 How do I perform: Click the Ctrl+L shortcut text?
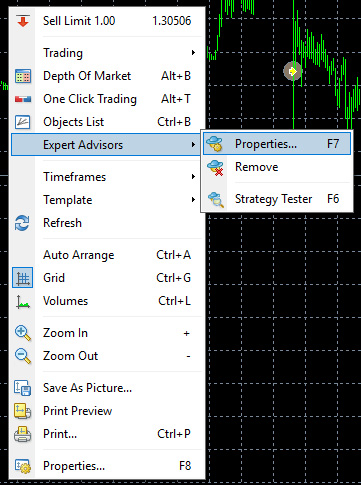point(175,301)
